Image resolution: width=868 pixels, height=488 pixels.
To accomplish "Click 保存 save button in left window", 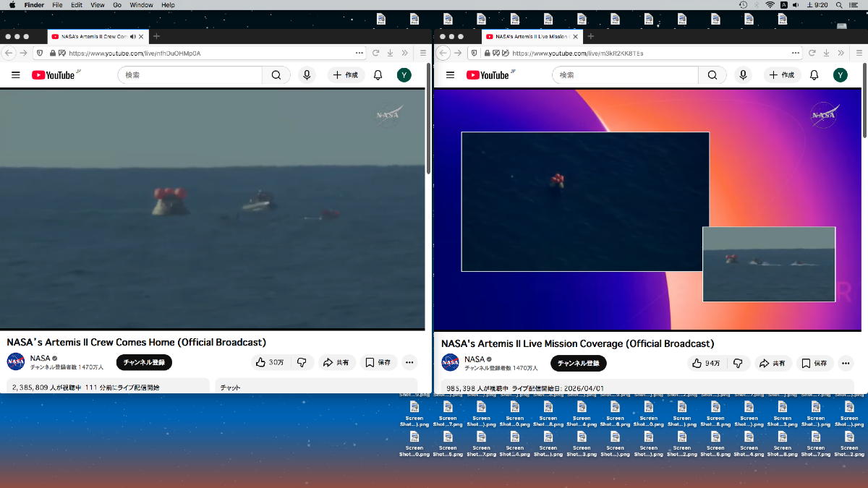I will tap(378, 362).
